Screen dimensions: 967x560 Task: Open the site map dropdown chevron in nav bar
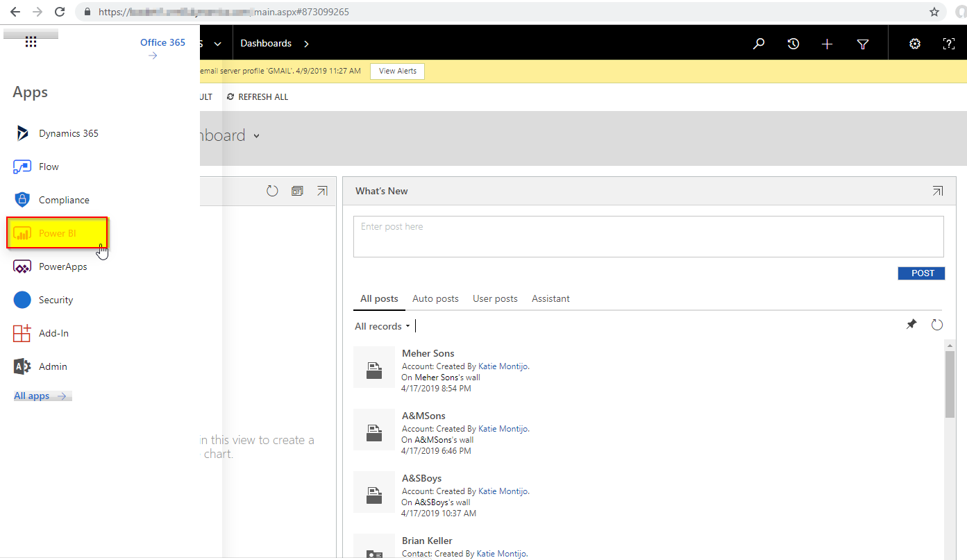click(x=217, y=44)
